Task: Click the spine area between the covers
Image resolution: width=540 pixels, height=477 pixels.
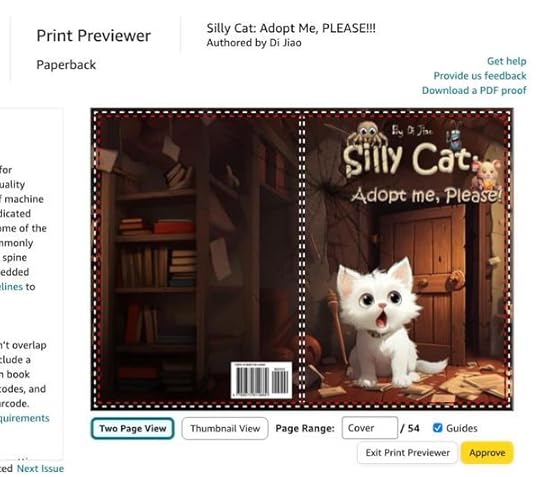Action: click(302, 259)
